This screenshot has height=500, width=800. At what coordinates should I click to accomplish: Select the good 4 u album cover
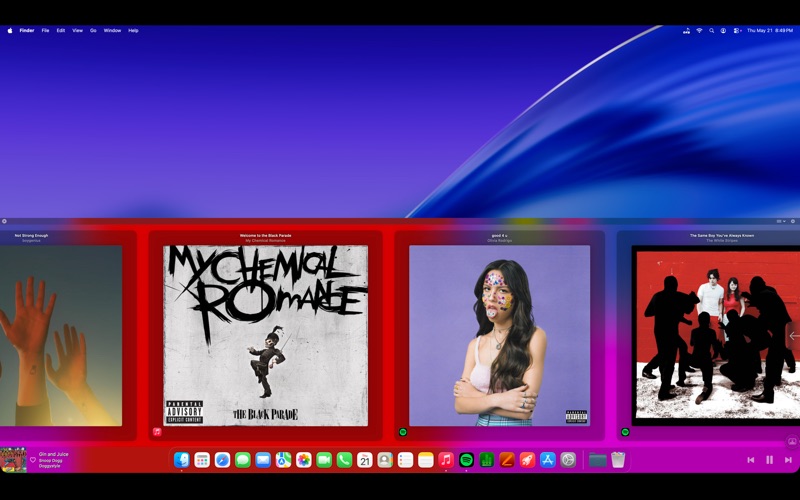coord(499,336)
